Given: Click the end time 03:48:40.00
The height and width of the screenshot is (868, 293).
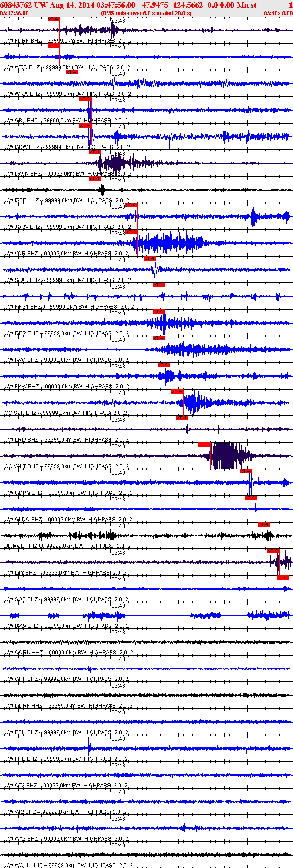Looking at the screenshot, I should [278, 13].
